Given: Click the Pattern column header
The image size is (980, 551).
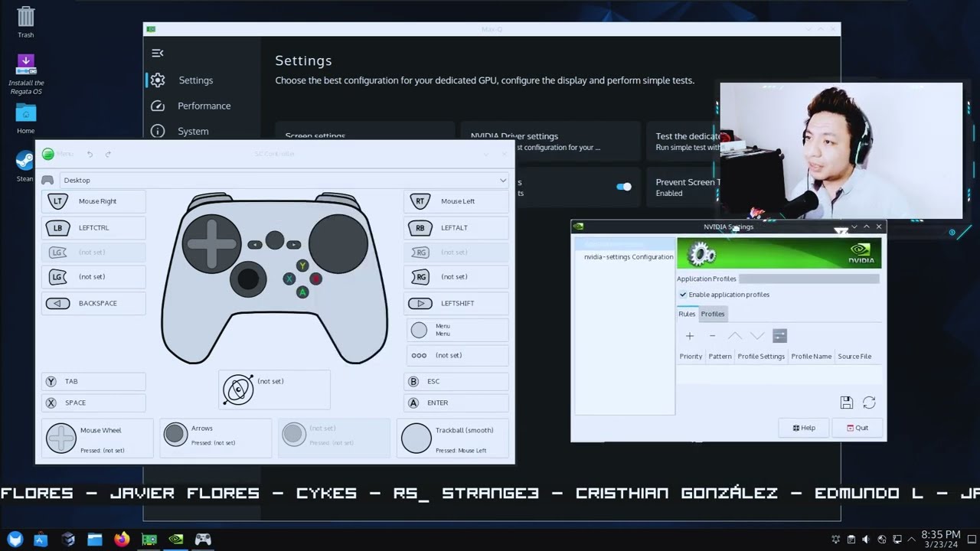Looking at the screenshot, I should point(720,357).
